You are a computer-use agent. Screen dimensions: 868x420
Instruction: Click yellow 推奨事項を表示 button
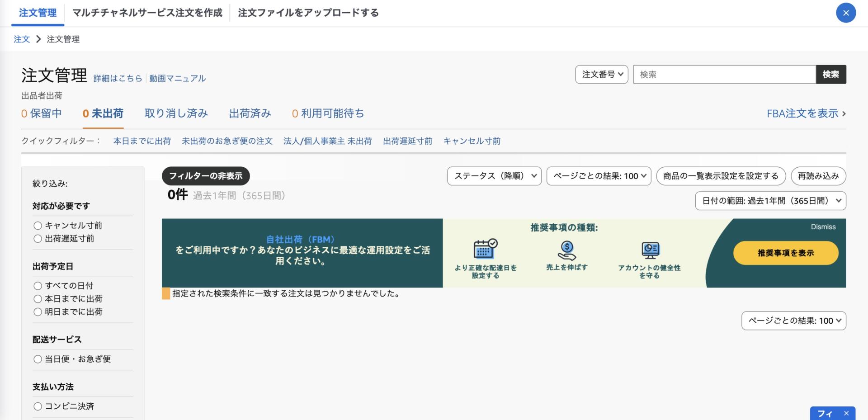pyautogui.click(x=786, y=253)
